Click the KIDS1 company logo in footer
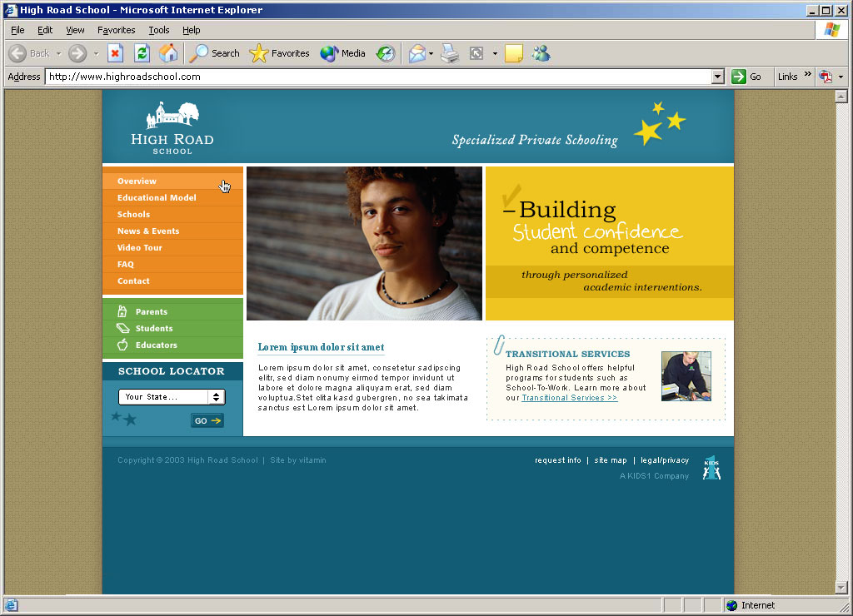Viewport: 853px width, 616px height. [711, 468]
